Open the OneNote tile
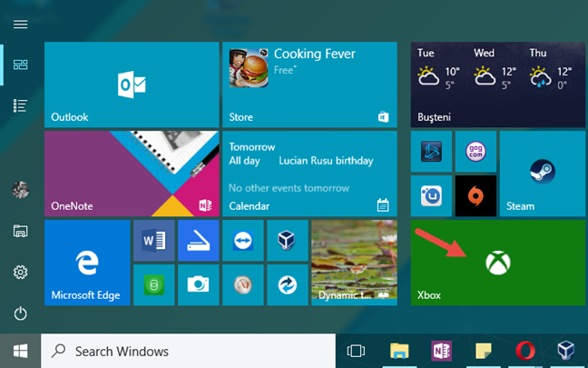The height and width of the screenshot is (368, 588). [132, 174]
